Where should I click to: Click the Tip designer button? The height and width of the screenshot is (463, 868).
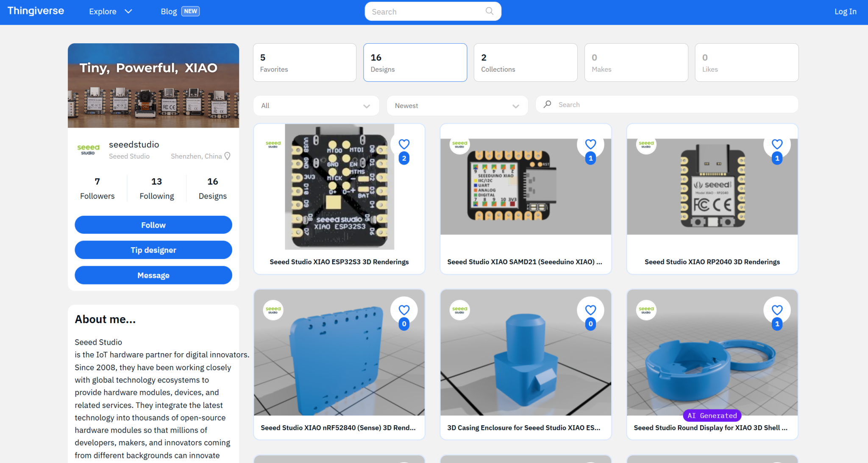[x=153, y=250]
